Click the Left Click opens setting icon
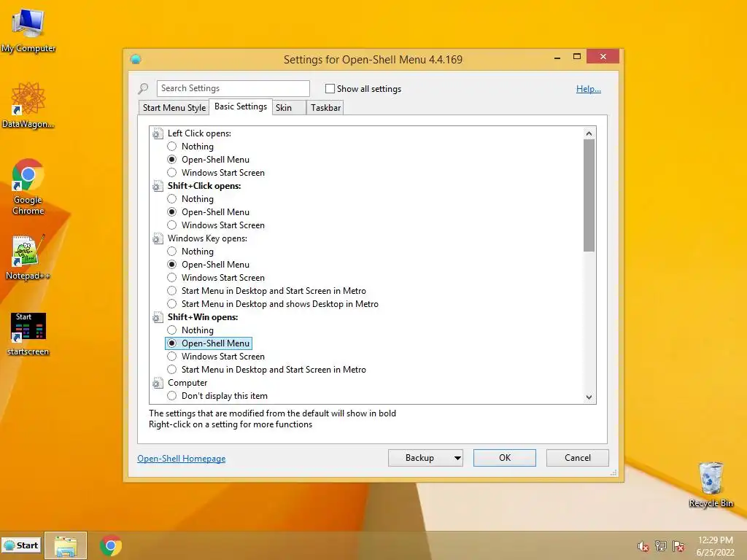This screenshot has width=747, height=560. pos(158,134)
